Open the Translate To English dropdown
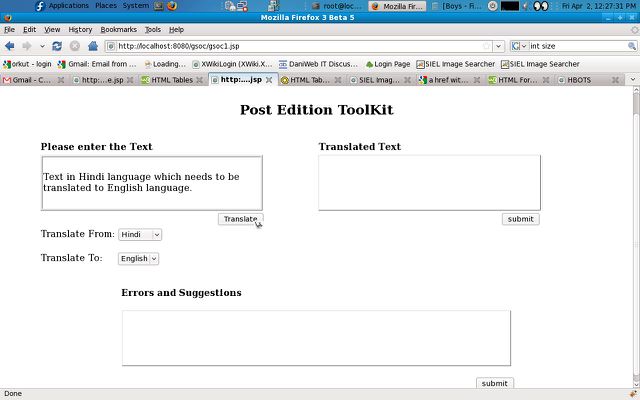The height and width of the screenshot is (400, 640). tap(138, 258)
